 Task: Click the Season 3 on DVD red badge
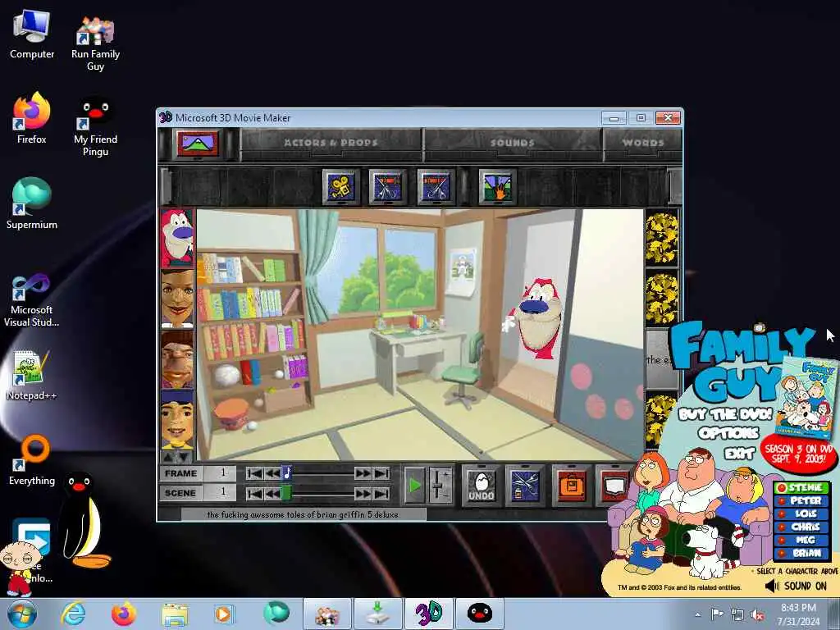(x=799, y=454)
